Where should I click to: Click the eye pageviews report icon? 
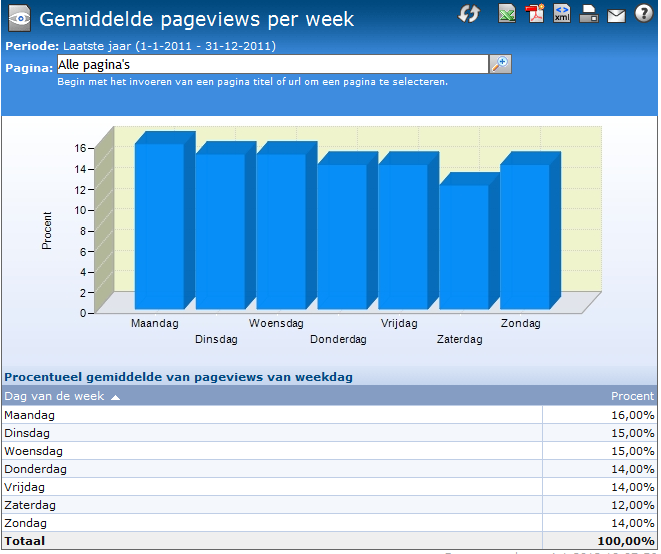(19, 18)
